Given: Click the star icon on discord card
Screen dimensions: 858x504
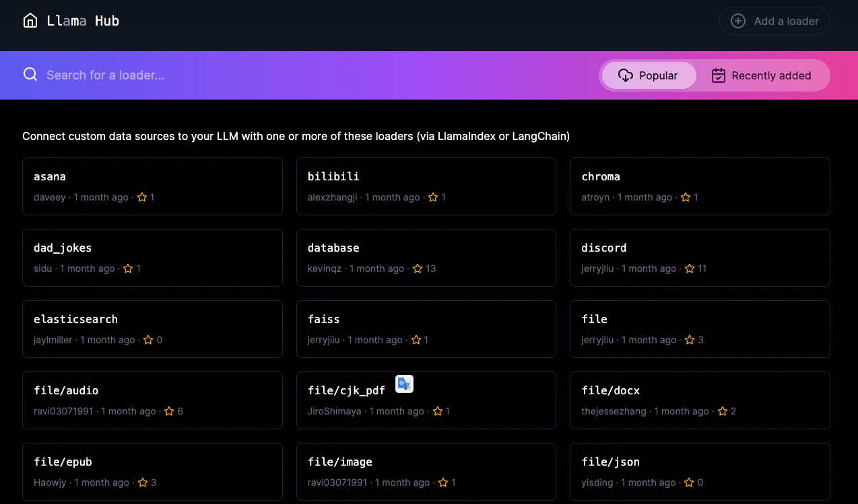Looking at the screenshot, I should [690, 268].
